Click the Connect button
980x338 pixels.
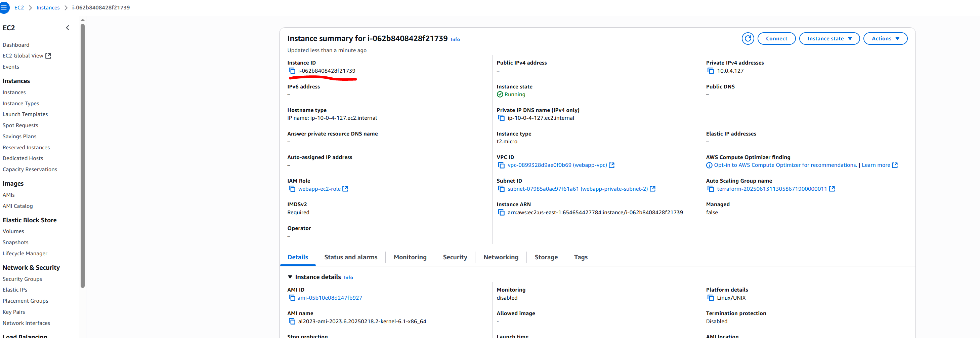[776, 38]
